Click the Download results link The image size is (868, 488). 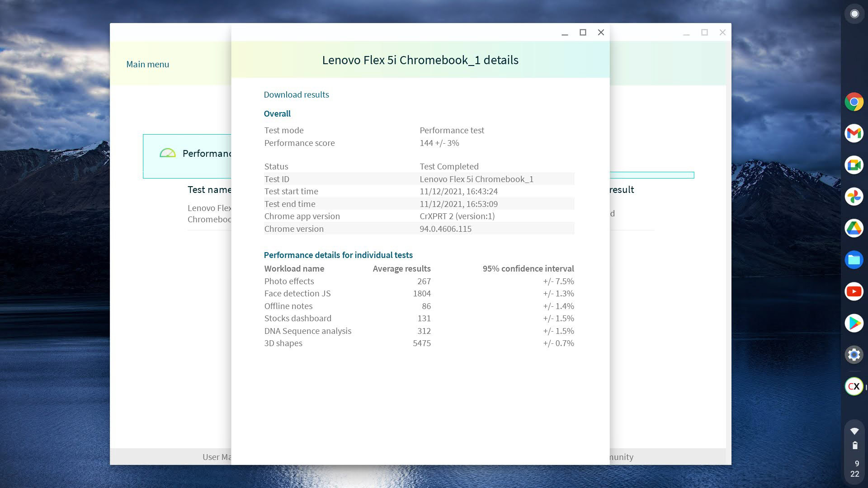point(296,94)
